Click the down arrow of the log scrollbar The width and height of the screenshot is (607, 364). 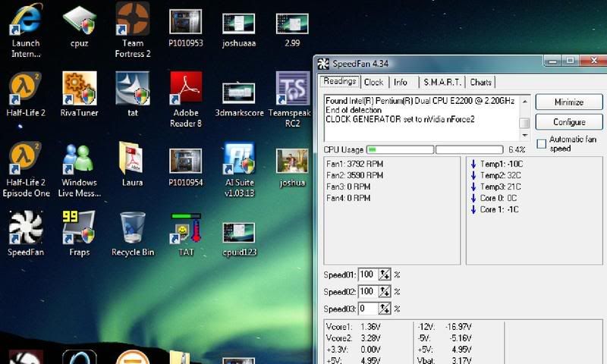click(524, 135)
